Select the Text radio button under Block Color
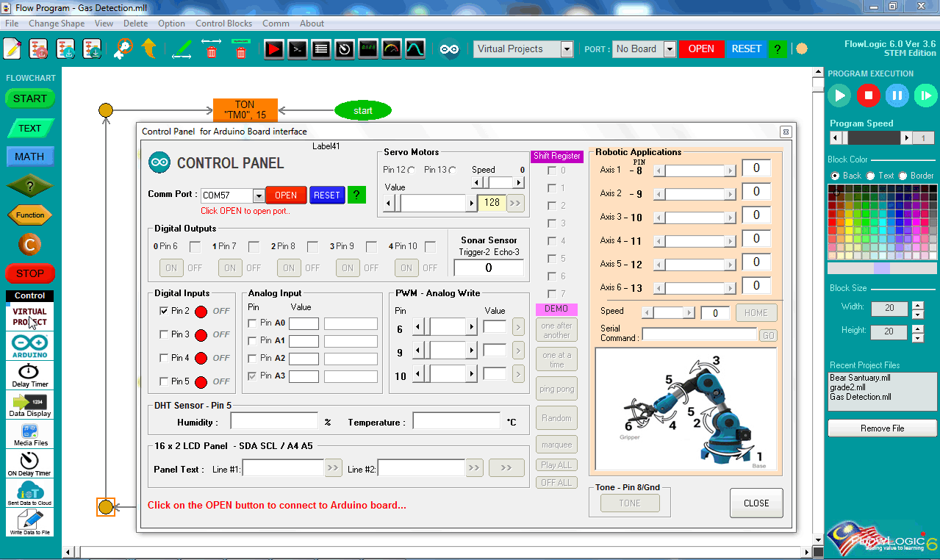 click(872, 174)
